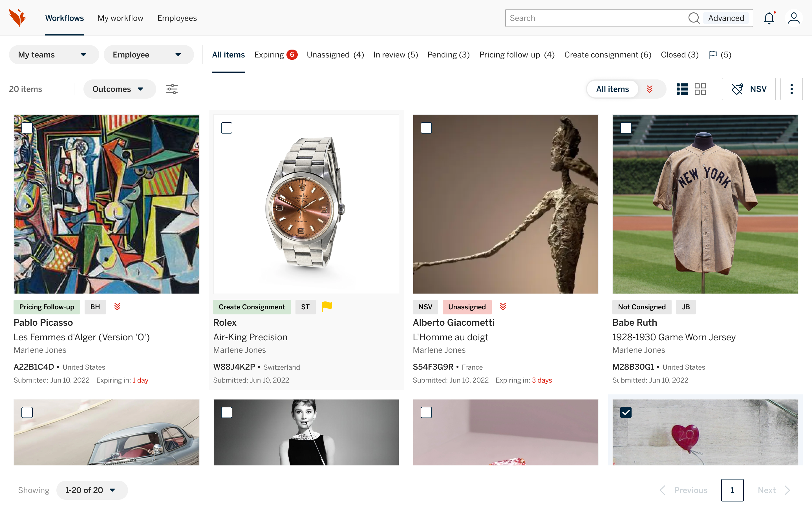Click the Create Consignment tag

click(252, 307)
